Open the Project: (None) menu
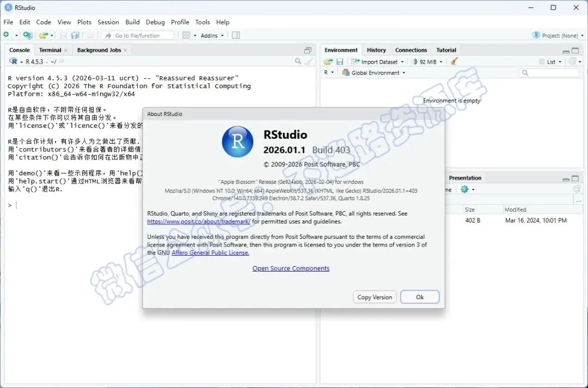 (558, 35)
